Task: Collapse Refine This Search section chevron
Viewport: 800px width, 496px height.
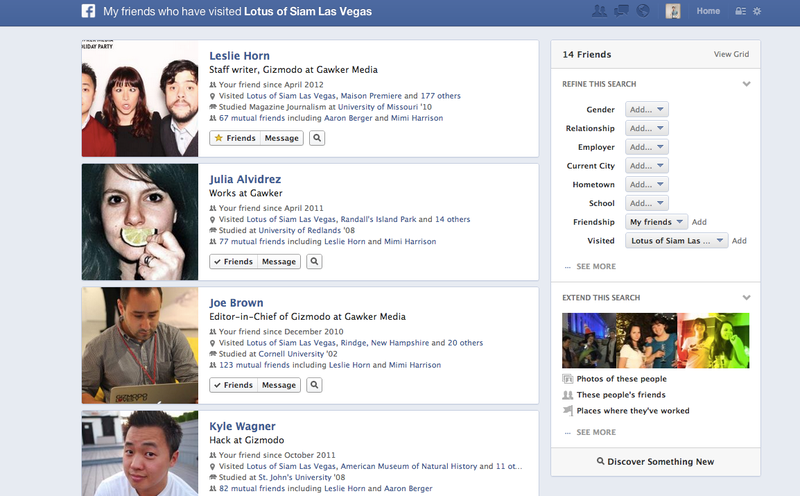Action: [x=746, y=84]
